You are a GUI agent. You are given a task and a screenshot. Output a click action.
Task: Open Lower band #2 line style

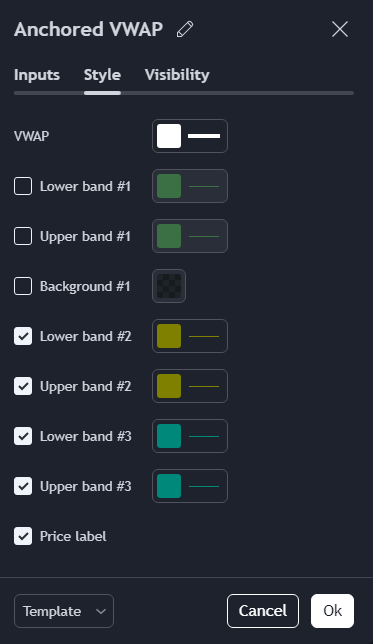tap(204, 336)
